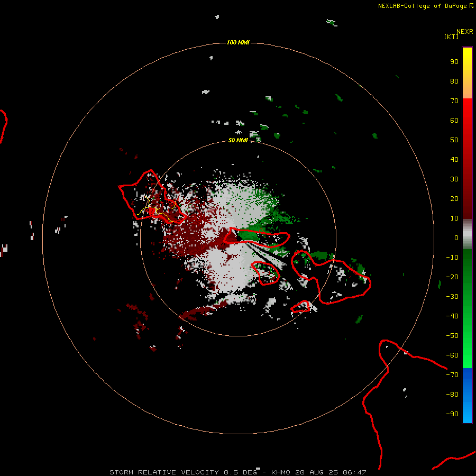Click the 0 knot scale label
The image size is (476, 476).
pyautogui.click(x=456, y=238)
